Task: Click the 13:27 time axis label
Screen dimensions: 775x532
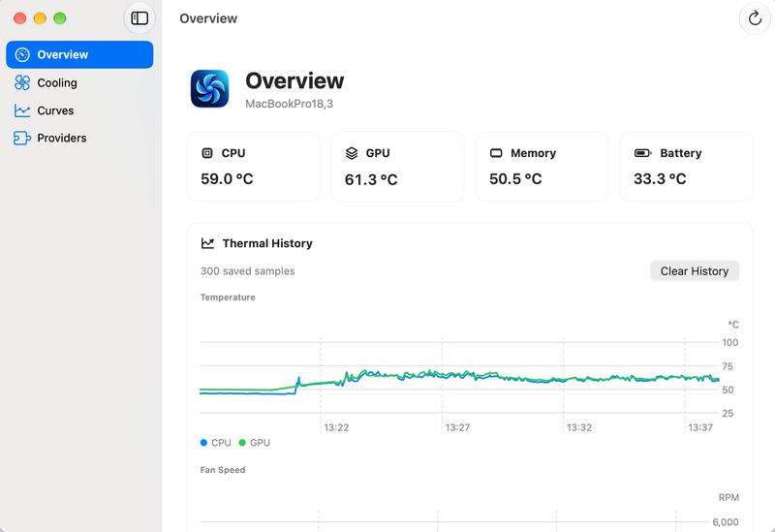Action: point(457,427)
